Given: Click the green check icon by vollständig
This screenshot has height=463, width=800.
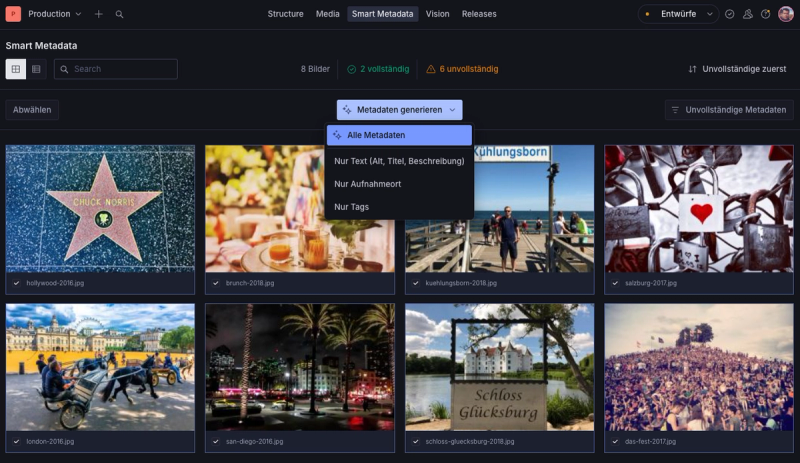Looking at the screenshot, I should pyautogui.click(x=352, y=69).
